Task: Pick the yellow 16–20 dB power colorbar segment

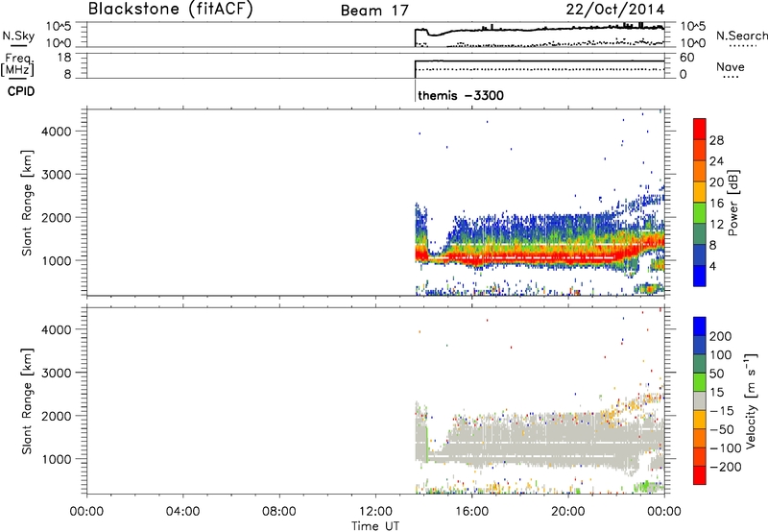Action: coord(700,192)
